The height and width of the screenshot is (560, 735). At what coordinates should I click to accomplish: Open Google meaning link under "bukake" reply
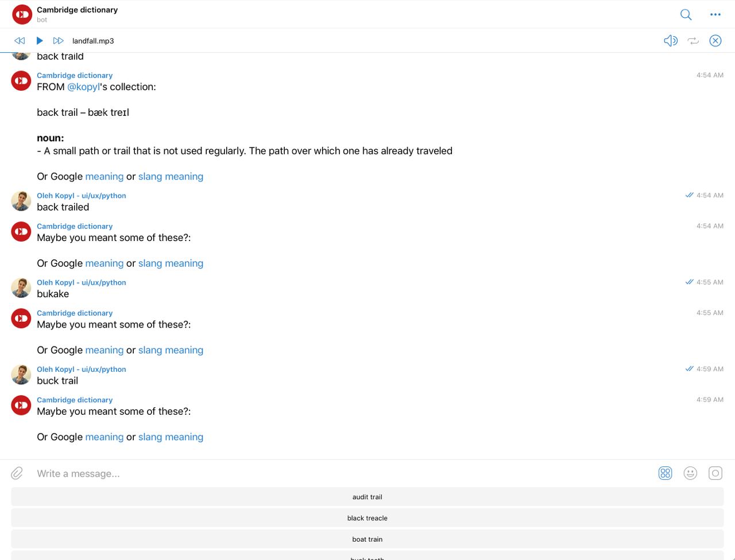pos(104,351)
